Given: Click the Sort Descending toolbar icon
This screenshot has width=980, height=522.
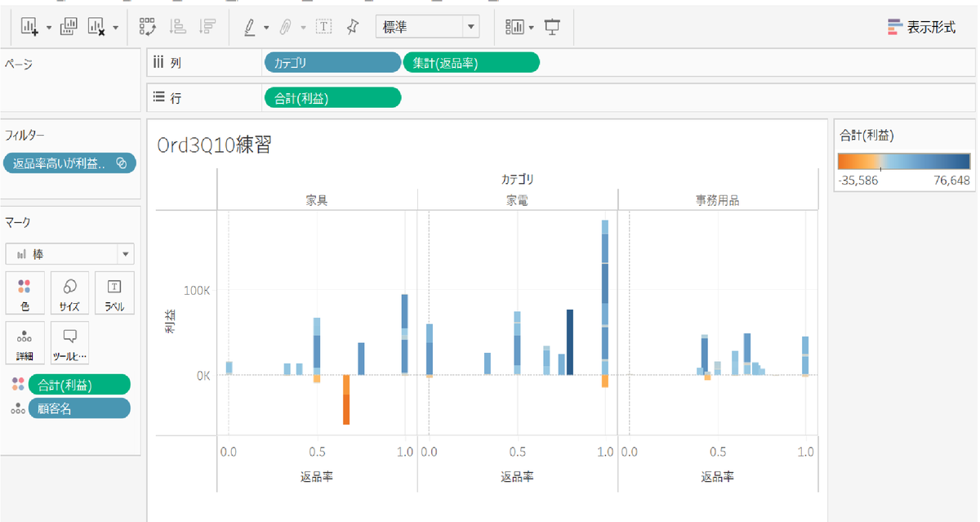Looking at the screenshot, I should (207, 27).
